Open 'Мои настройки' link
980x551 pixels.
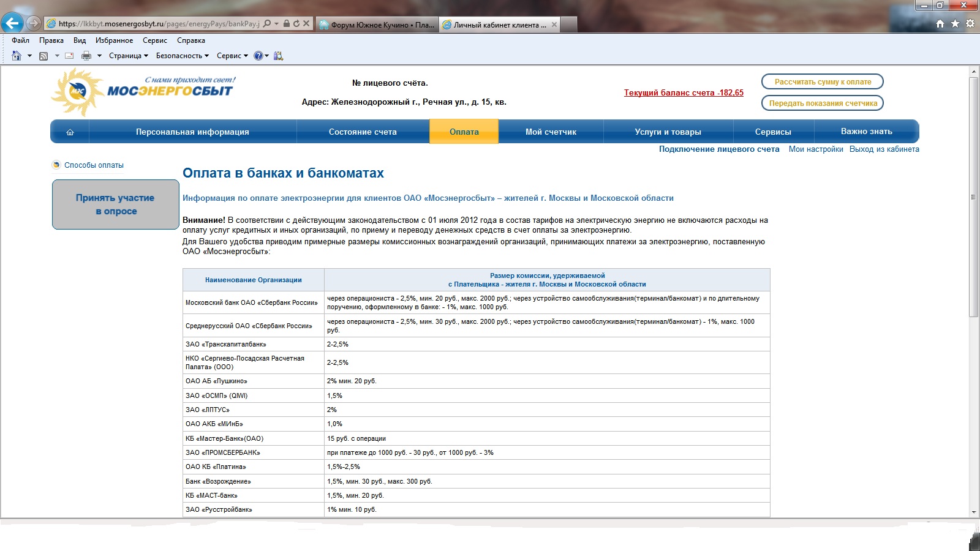(816, 149)
